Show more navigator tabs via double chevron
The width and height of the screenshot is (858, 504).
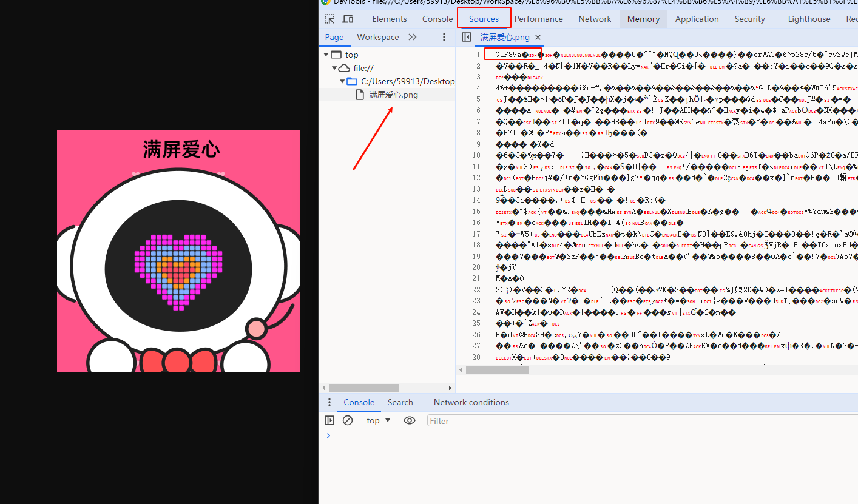(413, 37)
